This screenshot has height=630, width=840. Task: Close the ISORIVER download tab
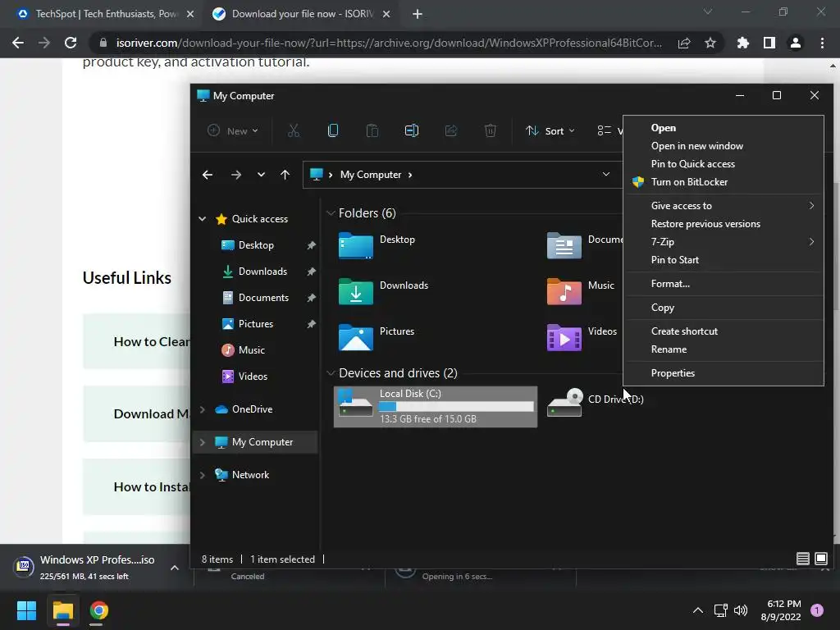[386, 14]
